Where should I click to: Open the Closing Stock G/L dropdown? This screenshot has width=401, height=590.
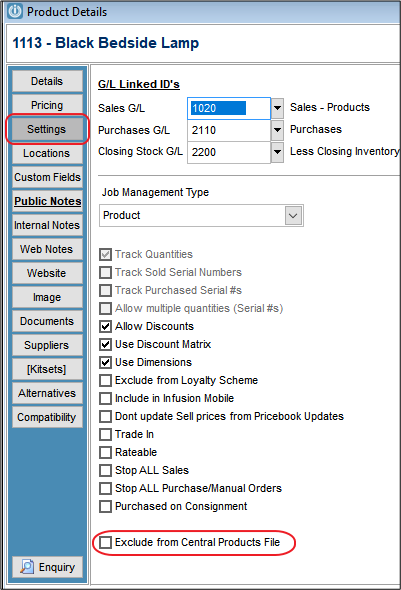tap(277, 152)
